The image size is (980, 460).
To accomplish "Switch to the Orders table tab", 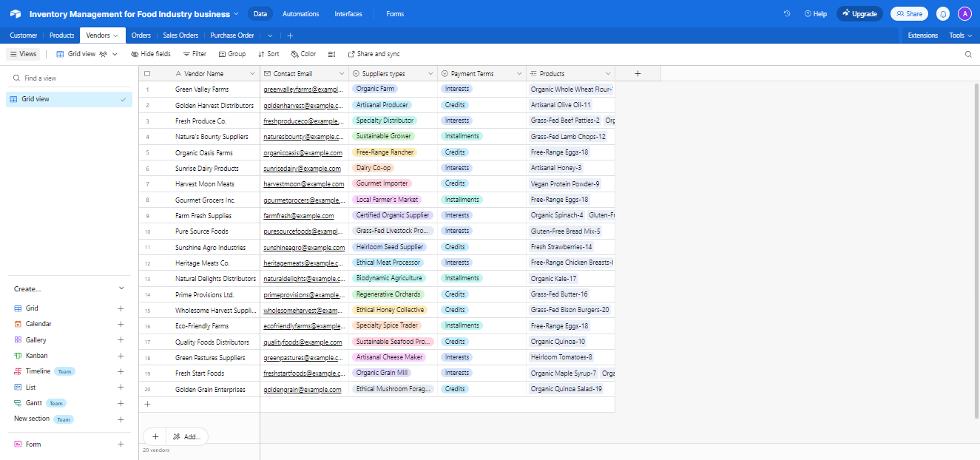I will [x=141, y=35].
